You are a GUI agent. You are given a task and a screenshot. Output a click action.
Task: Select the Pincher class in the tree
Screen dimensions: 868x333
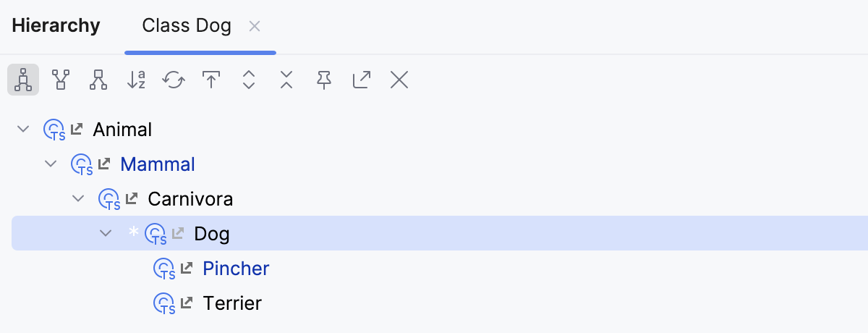pos(236,269)
